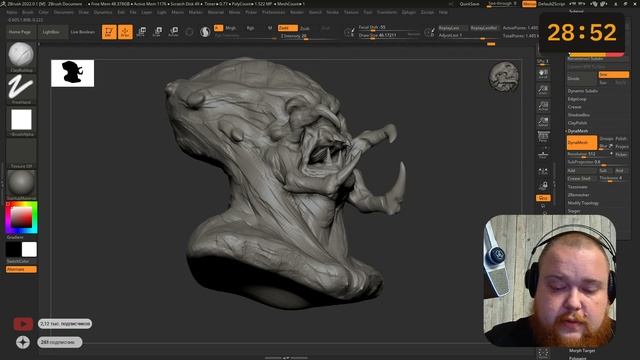Click the gizmo circle icon beside Rotate
This screenshot has height=360, width=640.
pyautogui.click(x=189, y=32)
